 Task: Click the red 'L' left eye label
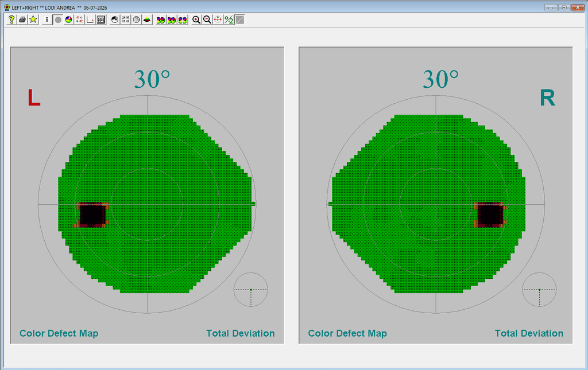pos(34,98)
